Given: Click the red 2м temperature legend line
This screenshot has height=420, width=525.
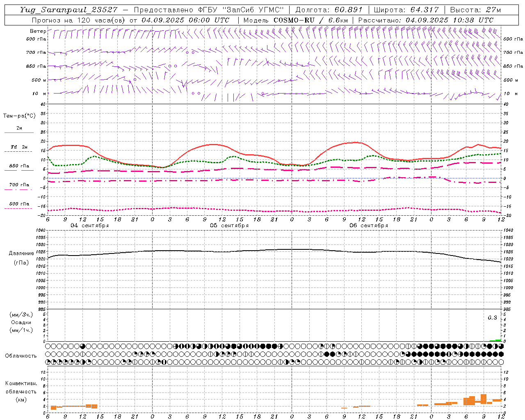Looking at the screenshot, I should click(19, 132).
